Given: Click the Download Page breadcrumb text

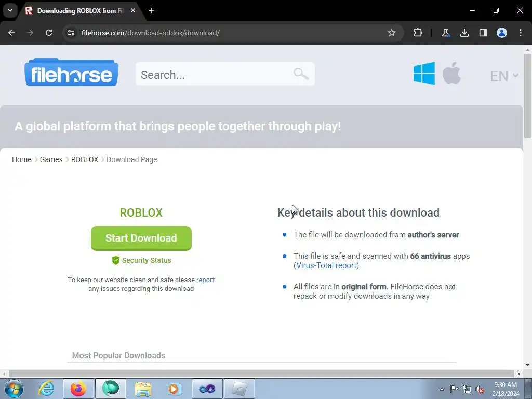Looking at the screenshot, I should pyautogui.click(x=131, y=159).
